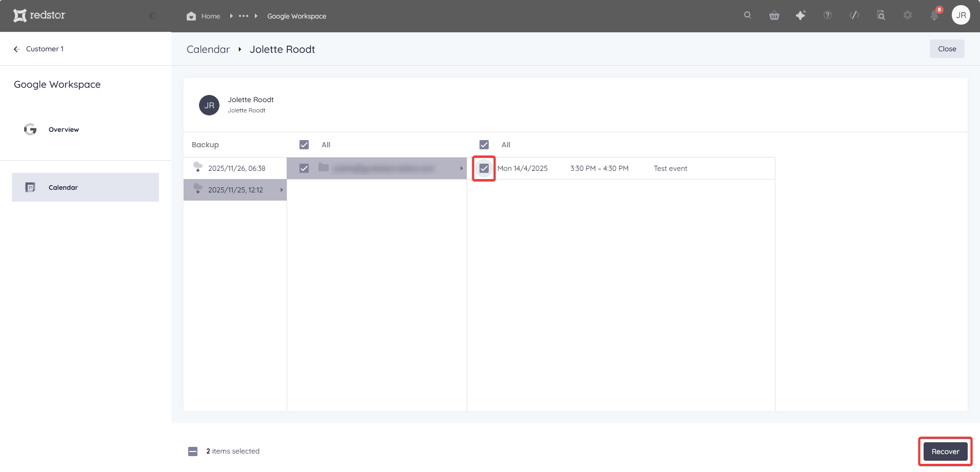The height and width of the screenshot is (472, 980).
Task: Click the Close button
Action: (947, 49)
